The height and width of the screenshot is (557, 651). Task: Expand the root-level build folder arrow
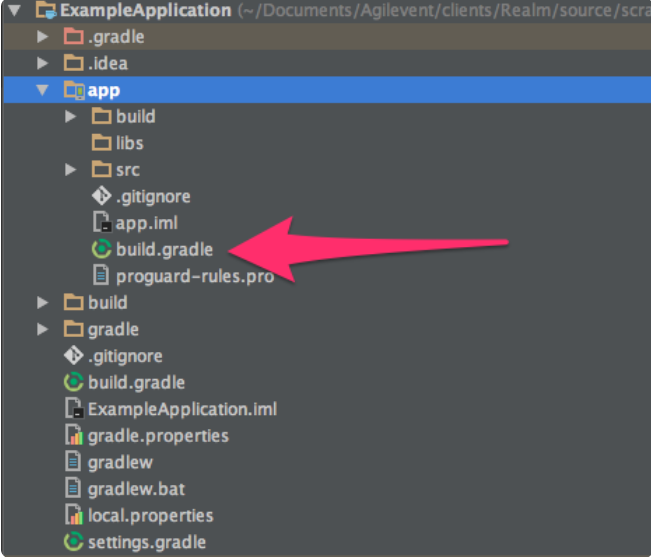[42, 303]
